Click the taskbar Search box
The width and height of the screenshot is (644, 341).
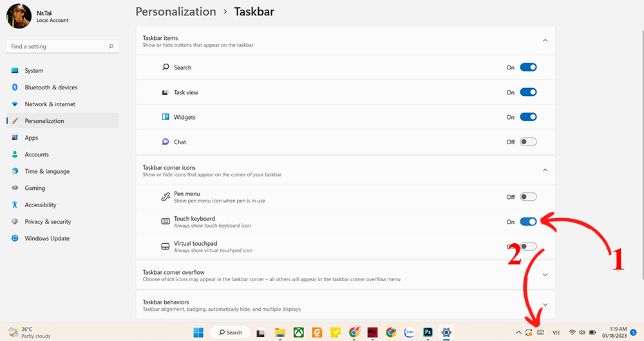click(x=230, y=333)
